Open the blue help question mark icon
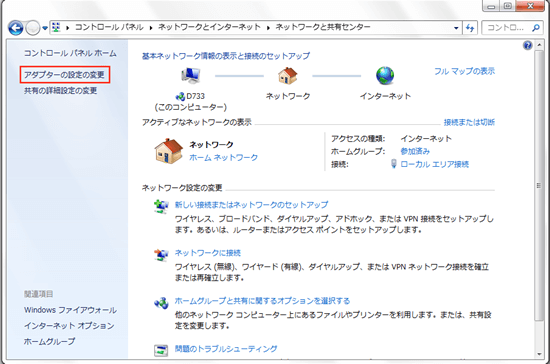The height and width of the screenshot is (364, 550). (528, 45)
